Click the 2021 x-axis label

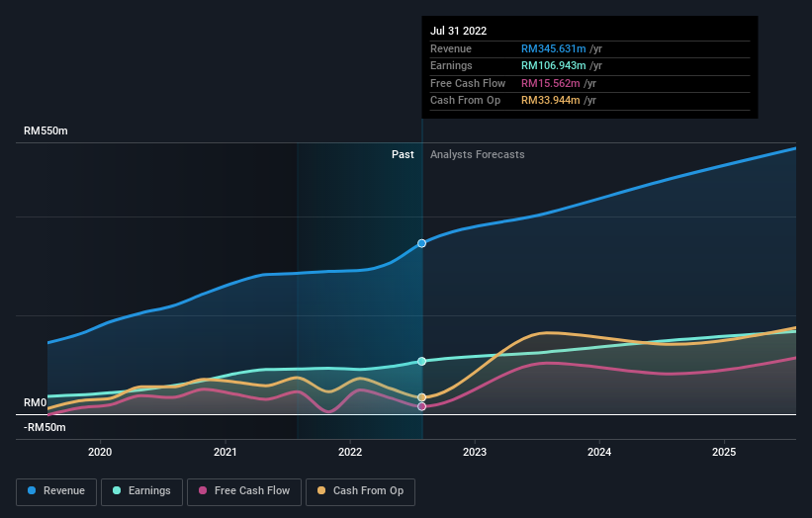point(226,453)
